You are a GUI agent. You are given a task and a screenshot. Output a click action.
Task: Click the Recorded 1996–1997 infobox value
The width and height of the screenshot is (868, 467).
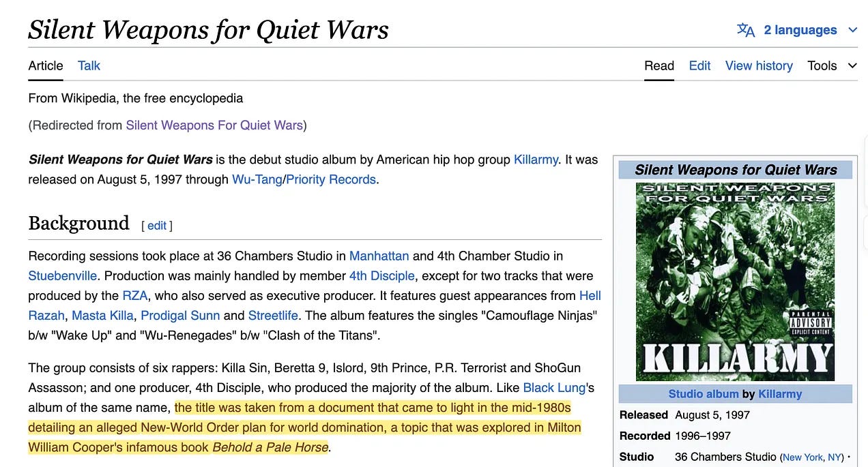click(x=703, y=436)
